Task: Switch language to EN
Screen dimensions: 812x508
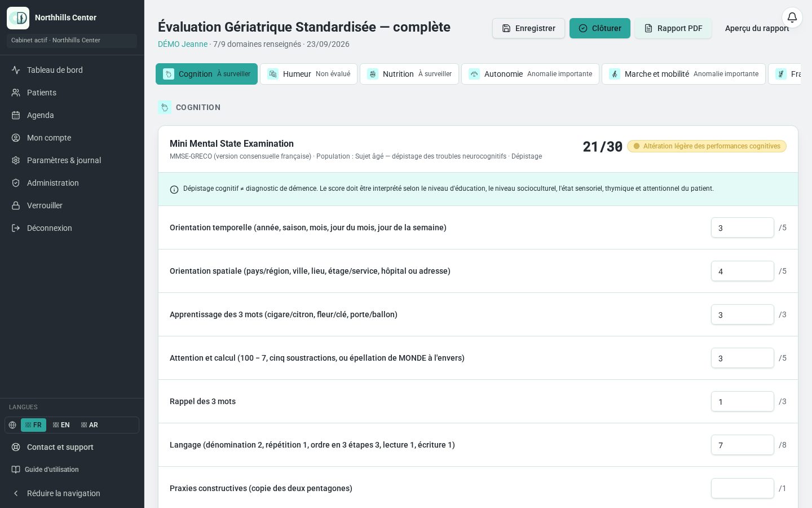Action: pyautogui.click(x=61, y=425)
